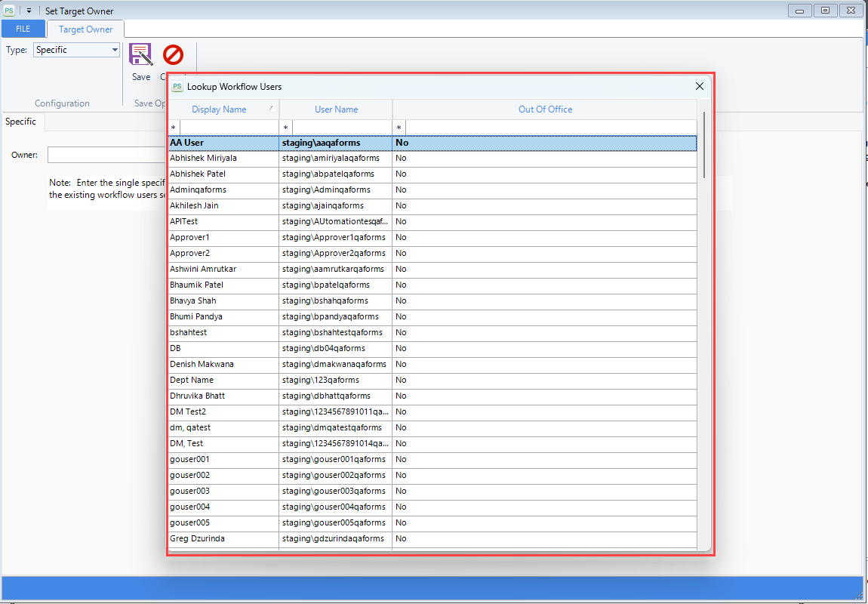
Task: Click the Save icon in the ribbon
Action: click(140, 56)
